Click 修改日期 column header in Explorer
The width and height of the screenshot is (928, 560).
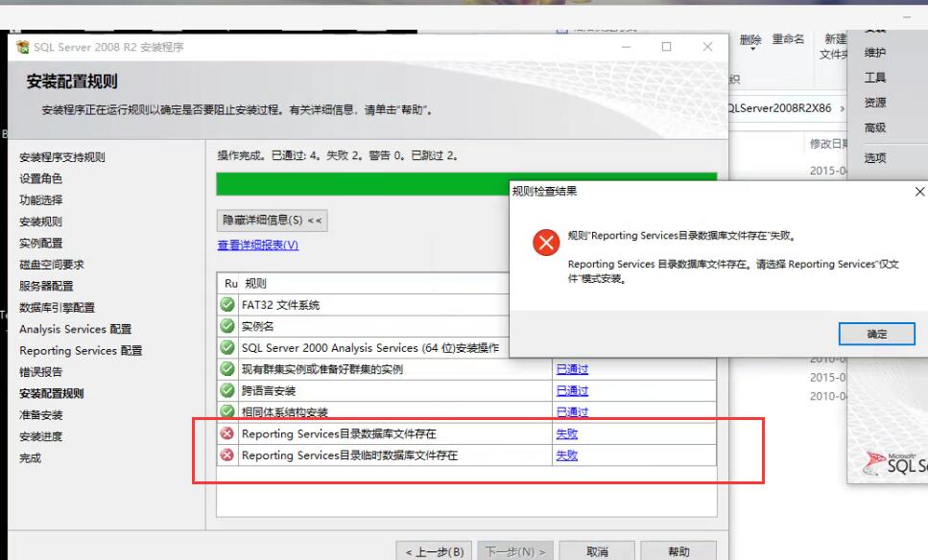(x=828, y=144)
